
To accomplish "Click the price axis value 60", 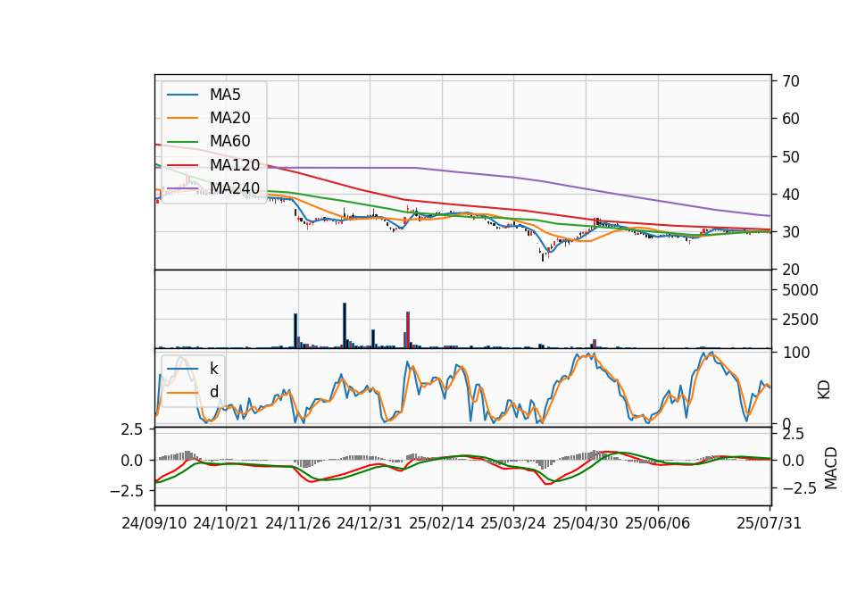I will point(790,119).
